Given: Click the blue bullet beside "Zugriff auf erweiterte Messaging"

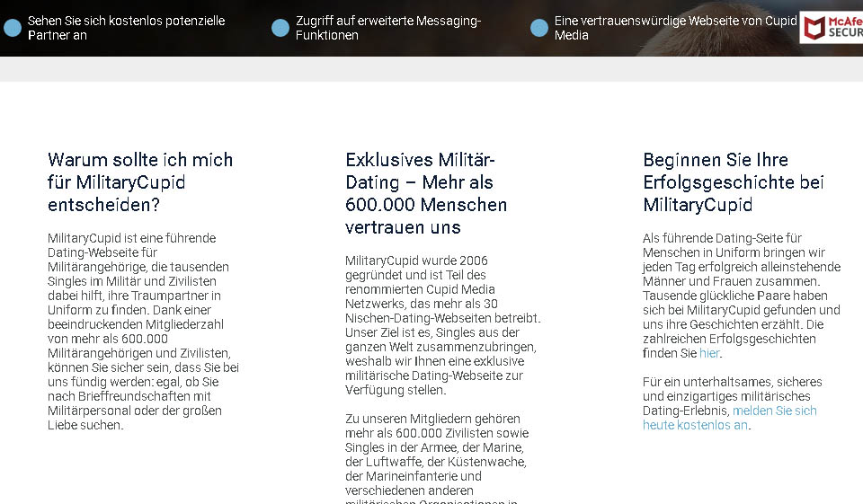Looking at the screenshot, I should click(280, 28).
